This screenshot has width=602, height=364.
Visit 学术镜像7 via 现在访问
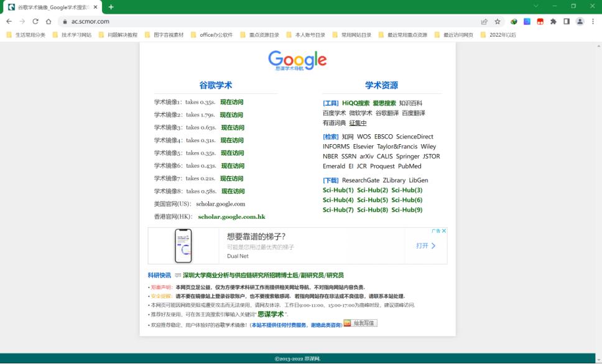point(232,178)
